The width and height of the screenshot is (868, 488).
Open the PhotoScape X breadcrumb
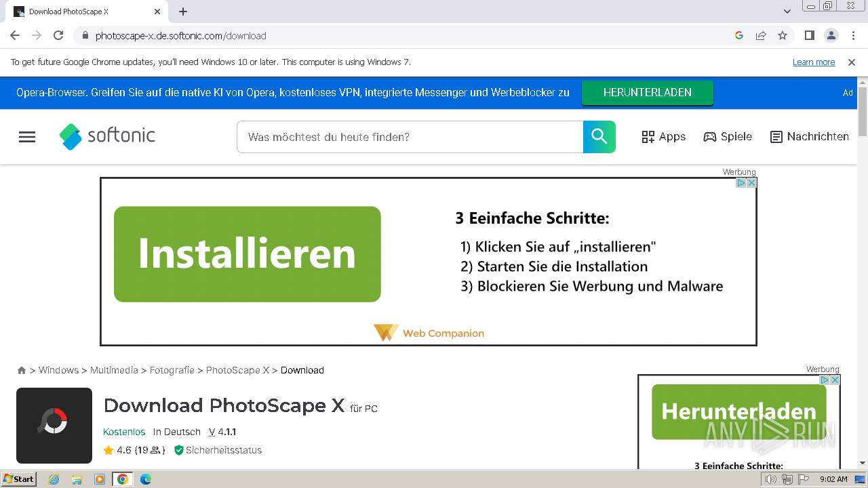237,370
